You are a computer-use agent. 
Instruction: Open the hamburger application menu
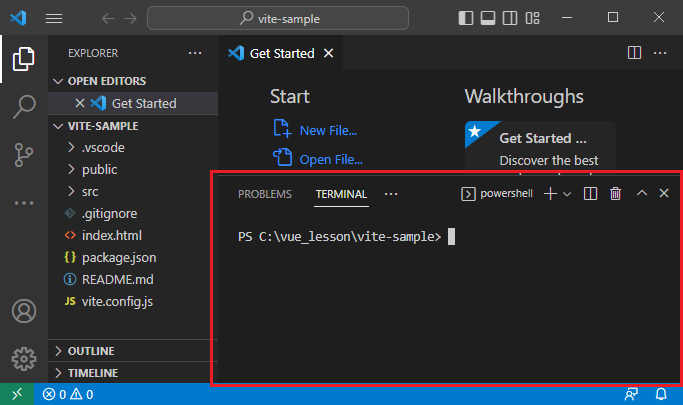54,18
